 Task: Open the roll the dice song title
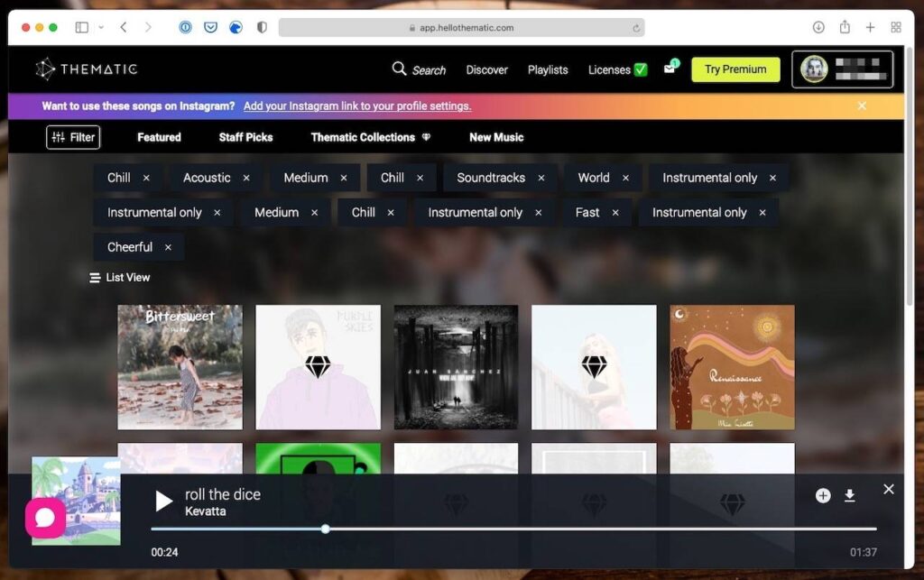223,494
